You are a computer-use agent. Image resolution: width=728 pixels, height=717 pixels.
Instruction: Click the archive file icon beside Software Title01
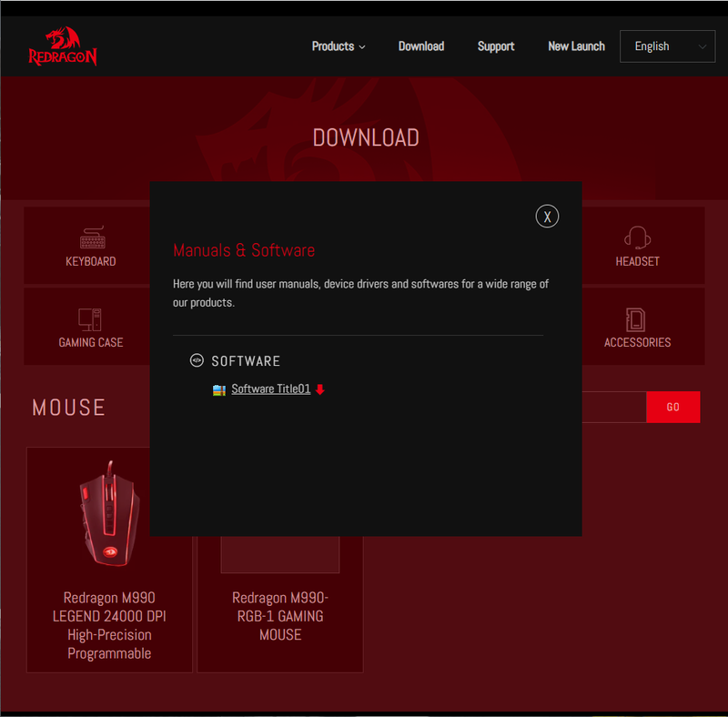coord(219,389)
